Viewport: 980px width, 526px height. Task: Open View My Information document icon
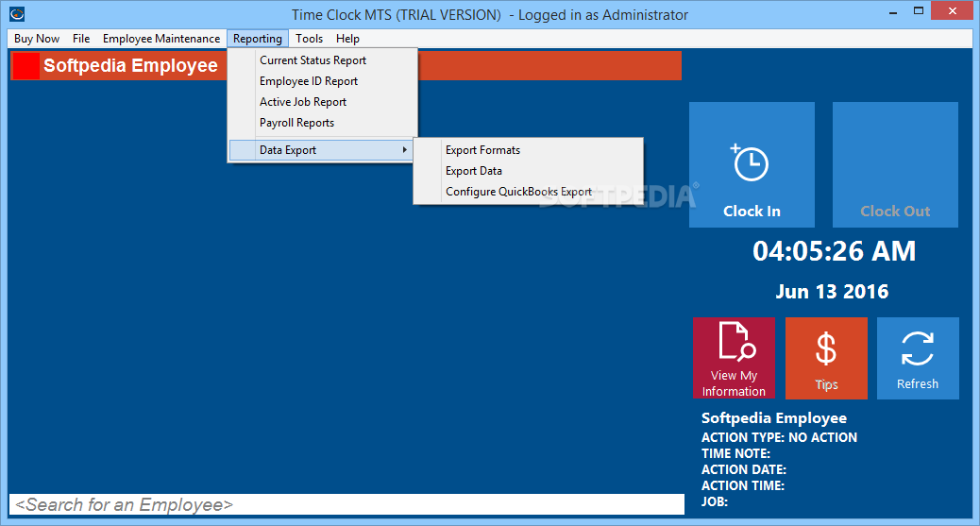click(734, 358)
